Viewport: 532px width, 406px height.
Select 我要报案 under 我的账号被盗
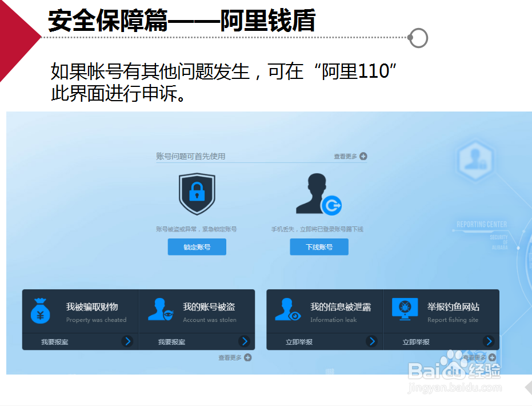coord(171,342)
